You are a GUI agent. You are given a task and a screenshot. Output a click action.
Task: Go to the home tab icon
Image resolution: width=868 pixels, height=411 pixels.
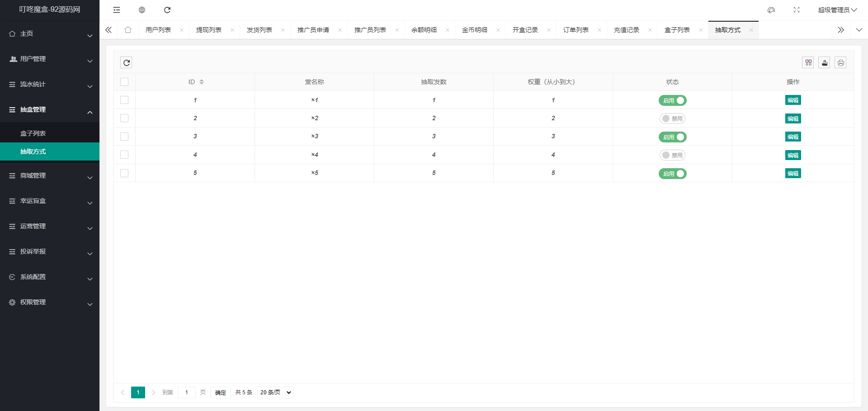[x=128, y=30]
